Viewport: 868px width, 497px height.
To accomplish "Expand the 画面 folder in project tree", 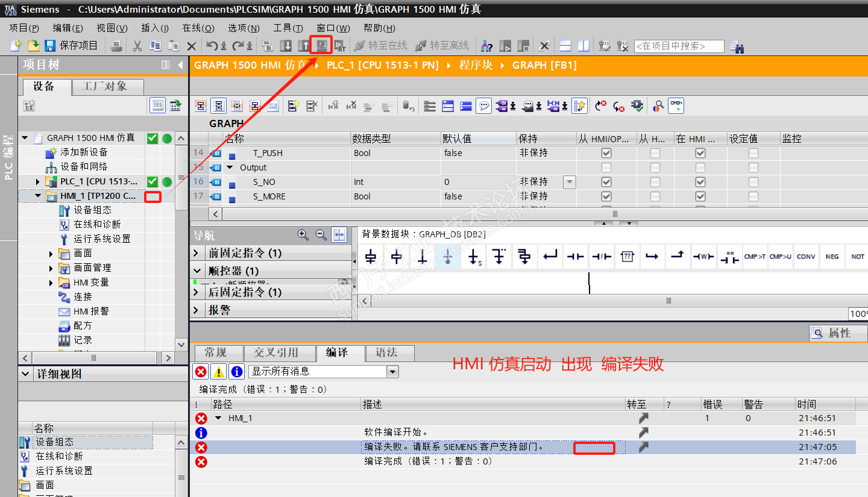I will pos(51,254).
